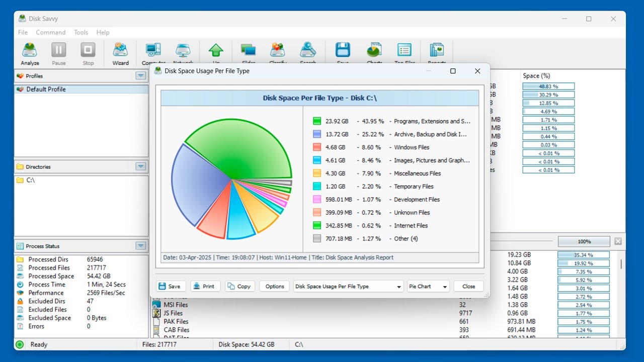This screenshot has width=644, height=362.
Task: Open the Help menu
Action: click(x=103, y=32)
